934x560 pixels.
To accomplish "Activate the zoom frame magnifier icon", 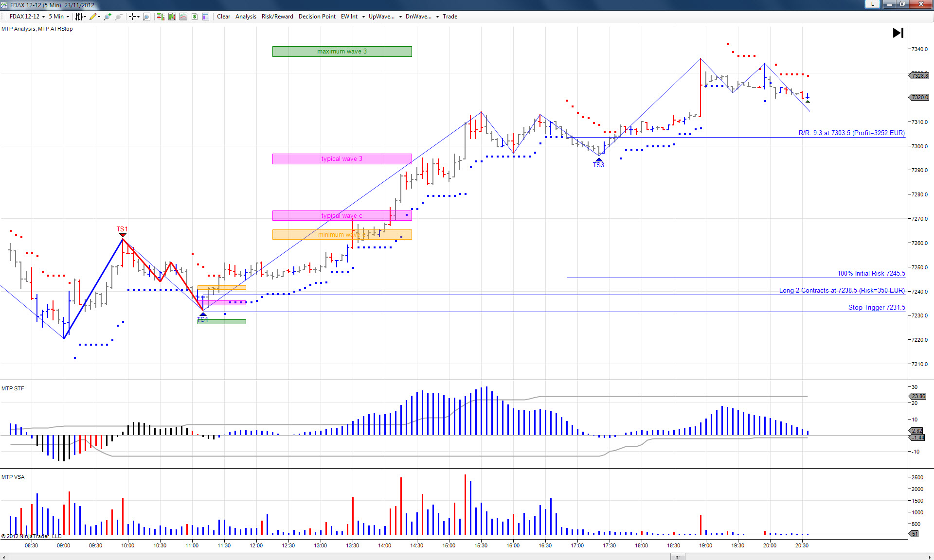I will coord(146,17).
